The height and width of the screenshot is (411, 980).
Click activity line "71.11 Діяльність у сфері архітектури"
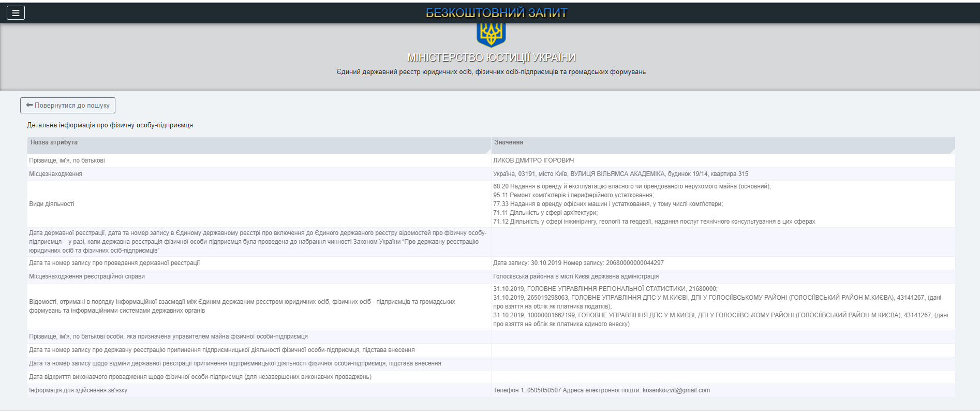tap(545, 213)
